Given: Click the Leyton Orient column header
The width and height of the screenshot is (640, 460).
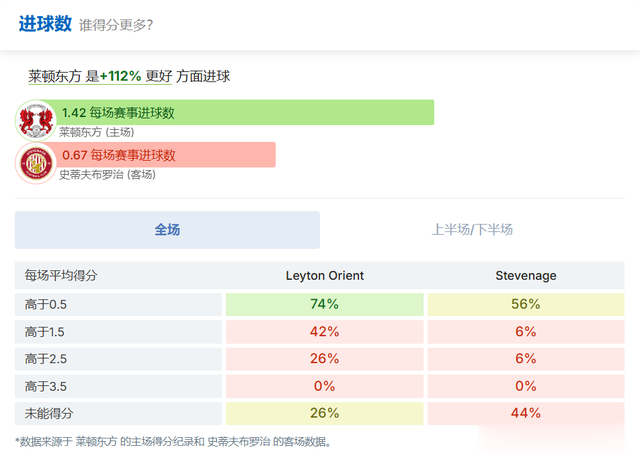Looking at the screenshot, I should coord(325,276).
